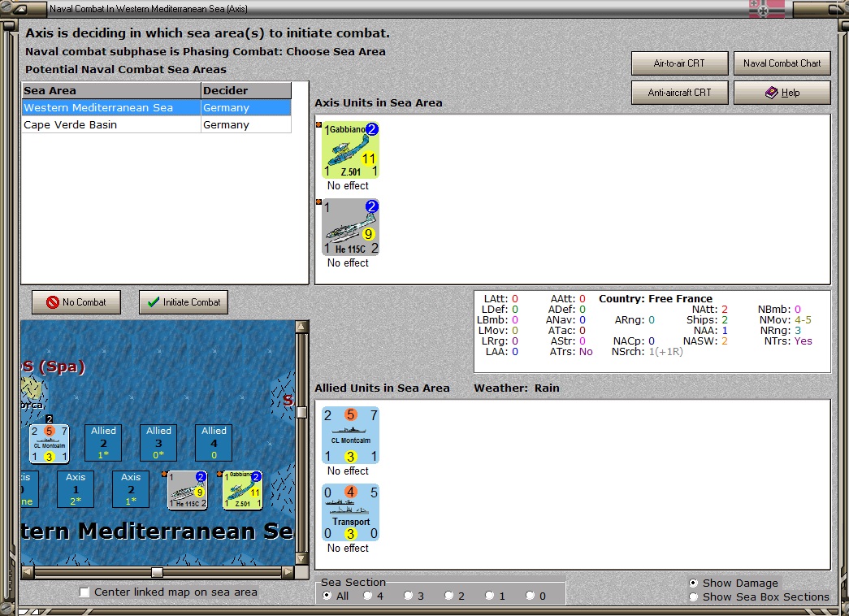
Task: Select sea section 3 radio button
Action: coord(409,596)
